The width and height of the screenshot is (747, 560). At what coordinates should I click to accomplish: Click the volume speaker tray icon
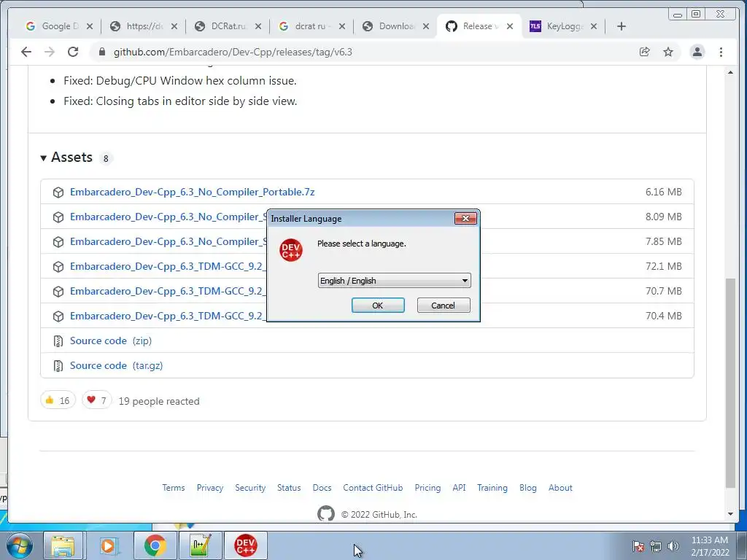pyautogui.click(x=673, y=546)
